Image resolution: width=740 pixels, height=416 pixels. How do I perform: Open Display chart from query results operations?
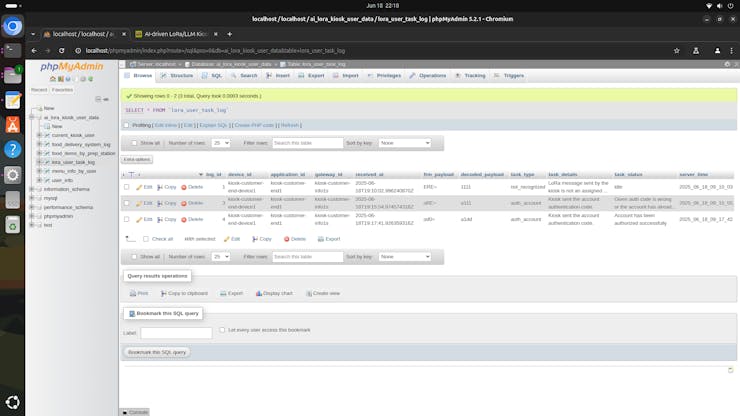point(273,293)
